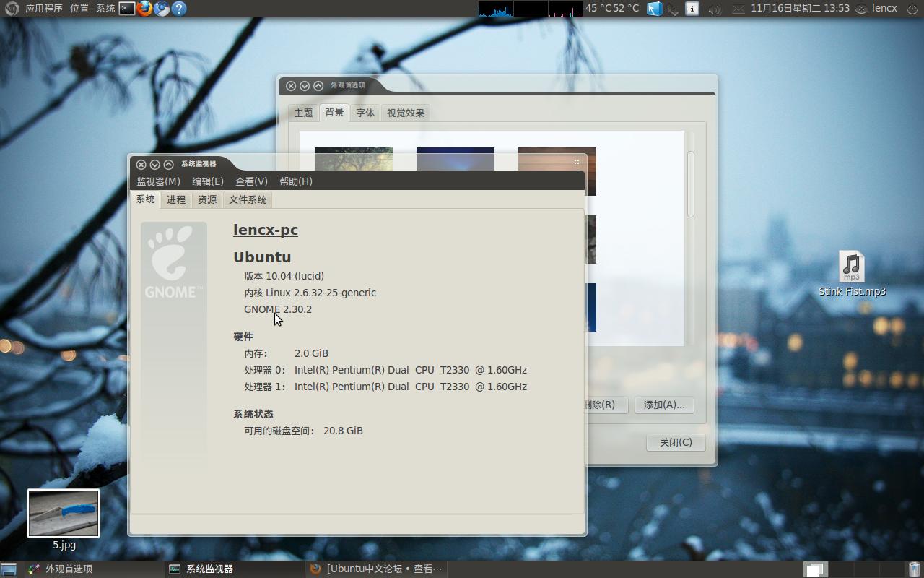
Task: Close the 系统监视器 System Monitor window
Action: [x=141, y=165]
